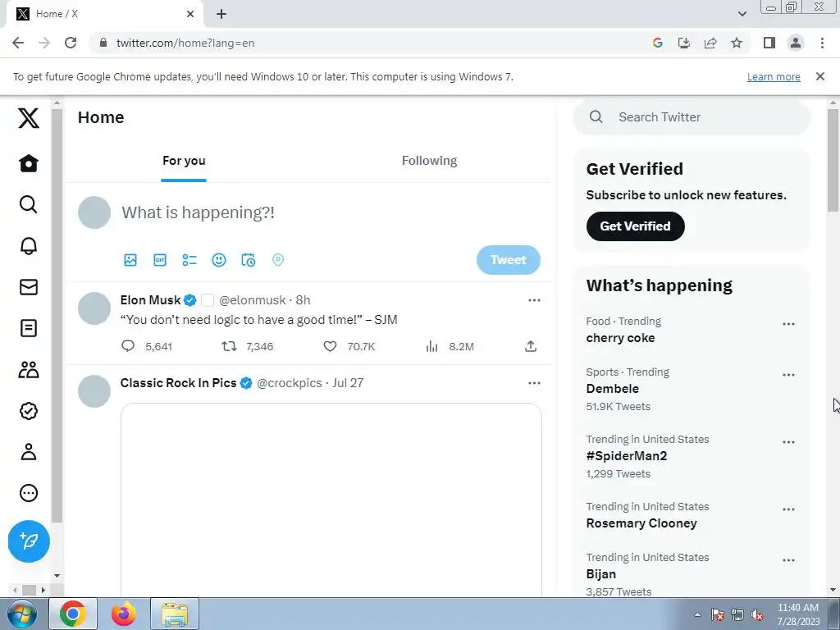Dismiss Chrome update notification bar
This screenshot has width=840, height=630.
(x=819, y=76)
